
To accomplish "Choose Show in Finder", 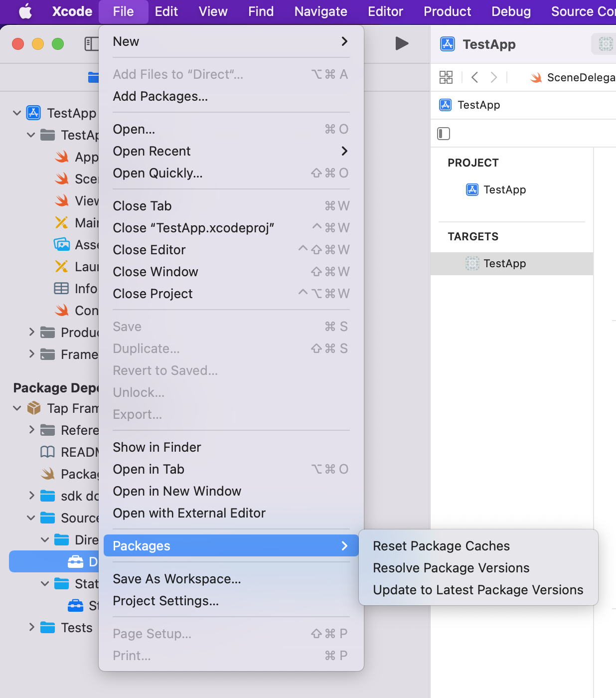I will pos(231,447).
